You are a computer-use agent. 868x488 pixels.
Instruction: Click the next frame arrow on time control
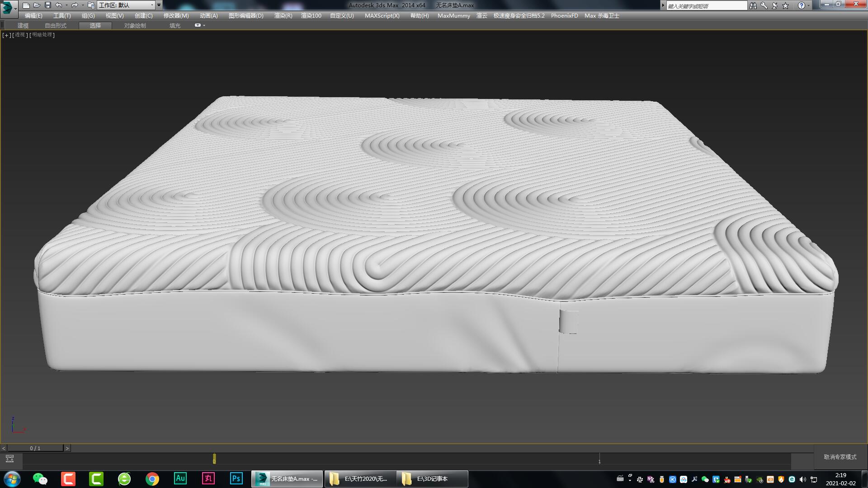[x=67, y=448]
